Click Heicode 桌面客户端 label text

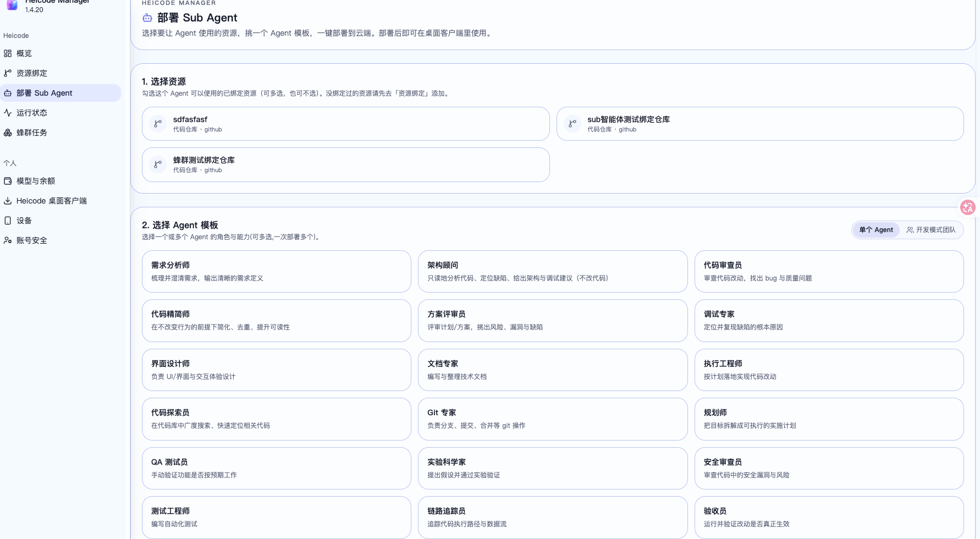pyautogui.click(x=52, y=201)
